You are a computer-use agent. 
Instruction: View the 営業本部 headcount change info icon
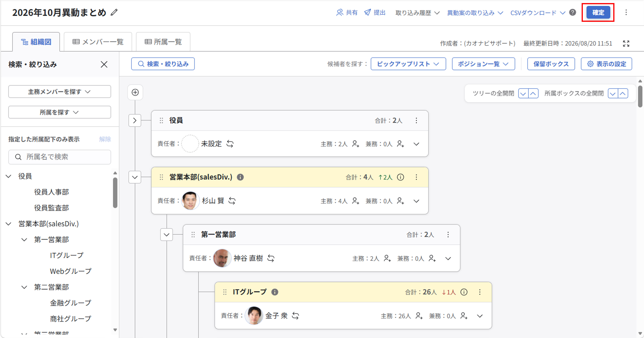(x=400, y=177)
